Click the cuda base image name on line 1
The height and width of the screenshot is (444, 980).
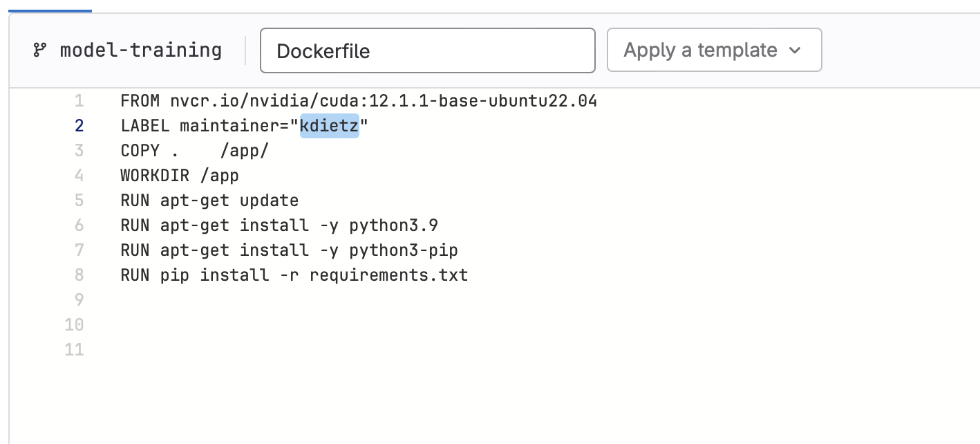coord(384,100)
